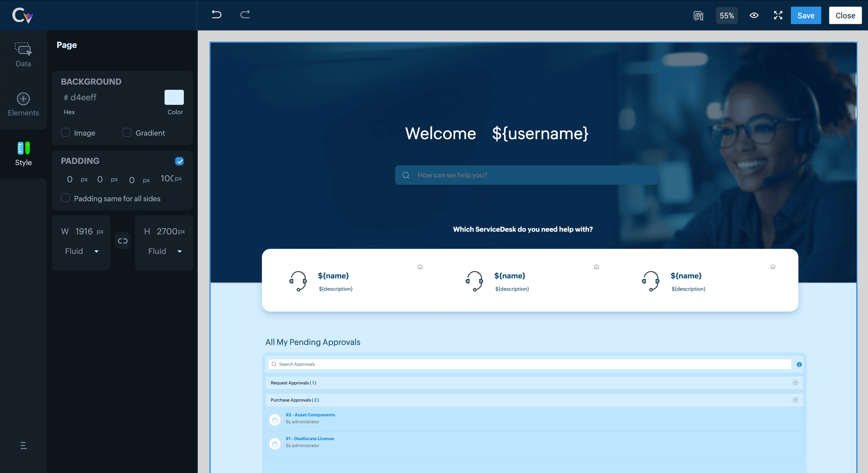Open the #2 - Asset Components link
The height and width of the screenshot is (473, 868).
(310, 415)
